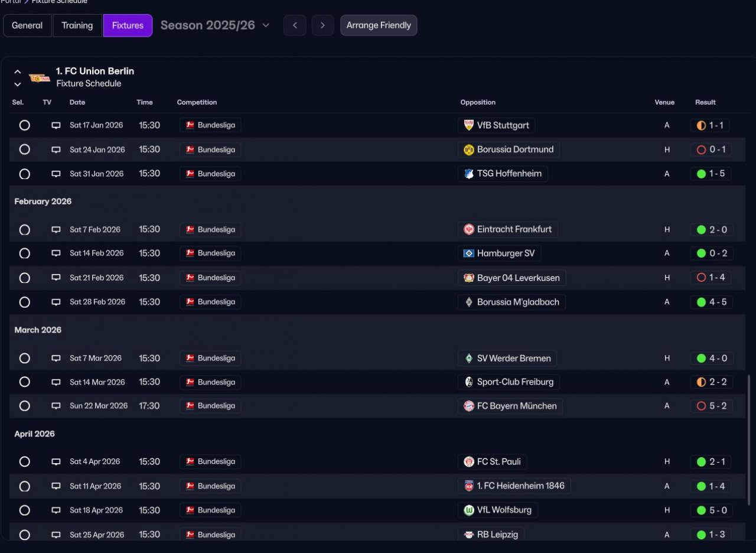Image resolution: width=756 pixels, height=553 pixels.
Task: Select the radio button for the Sat 24 Jan fixture
Action: pyautogui.click(x=24, y=149)
